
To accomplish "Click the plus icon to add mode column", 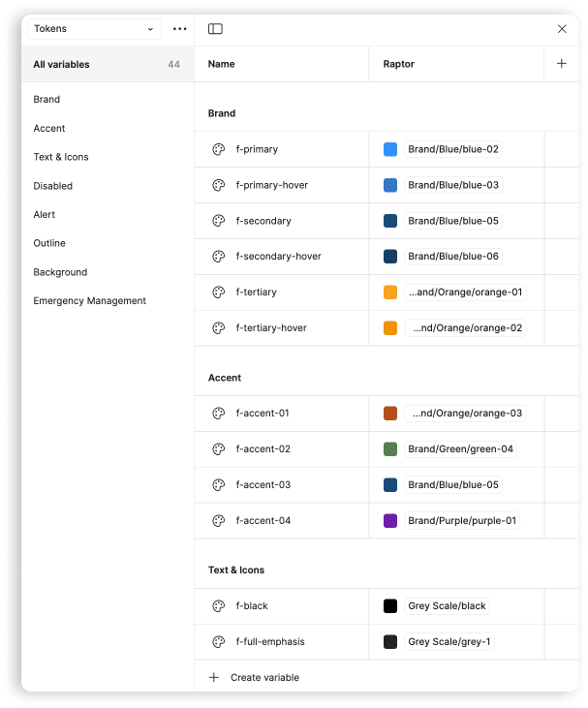I will [x=561, y=64].
